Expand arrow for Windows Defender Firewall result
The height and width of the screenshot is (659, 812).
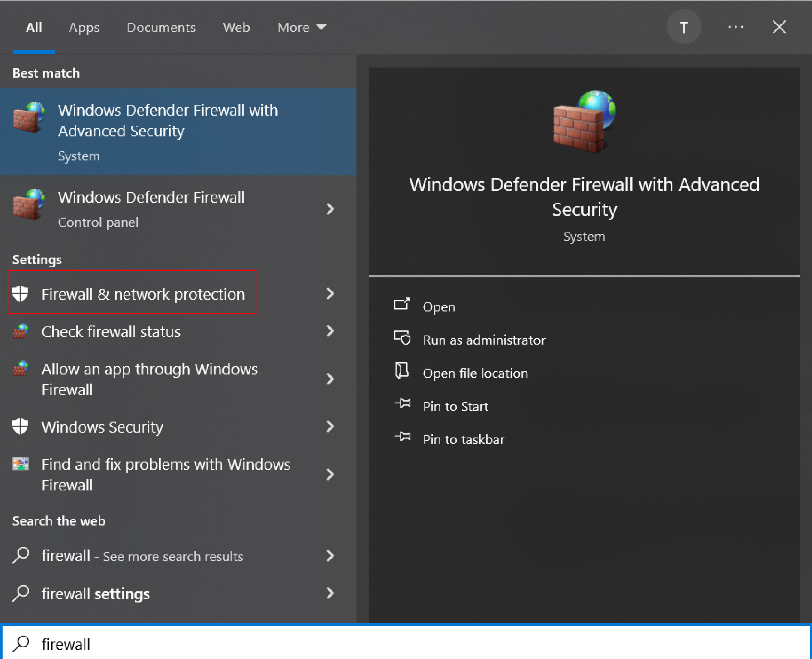click(330, 209)
